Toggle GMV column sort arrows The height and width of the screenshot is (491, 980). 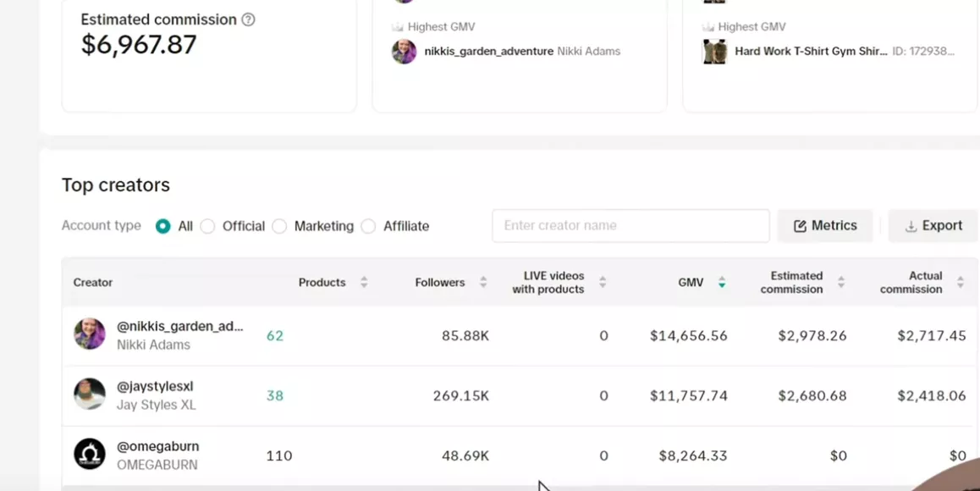tap(722, 282)
